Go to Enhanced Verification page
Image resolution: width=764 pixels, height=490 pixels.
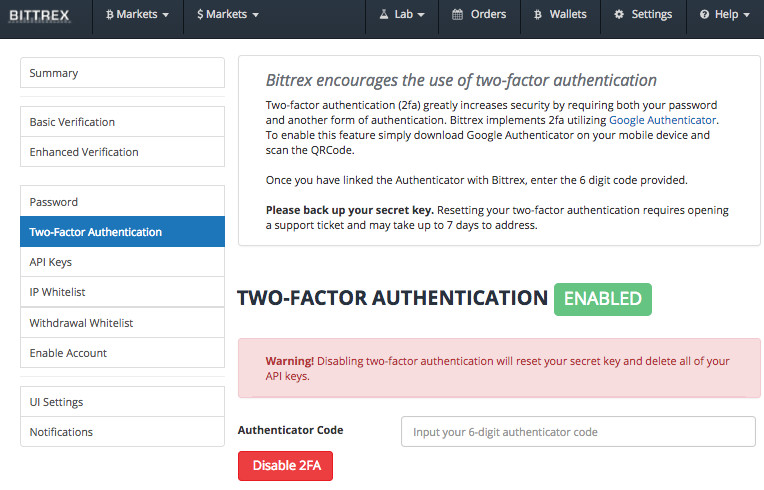point(122,152)
